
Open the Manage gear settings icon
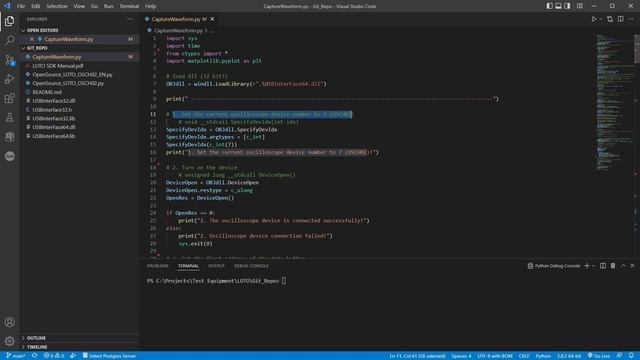tap(9, 341)
